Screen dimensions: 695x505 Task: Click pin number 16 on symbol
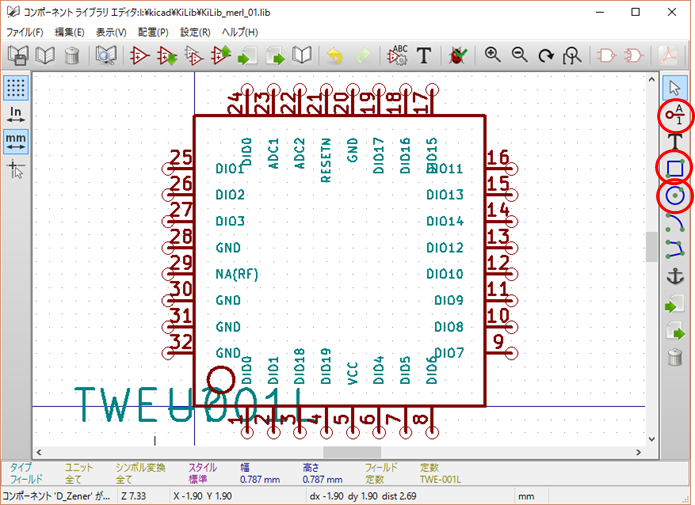[x=498, y=157]
